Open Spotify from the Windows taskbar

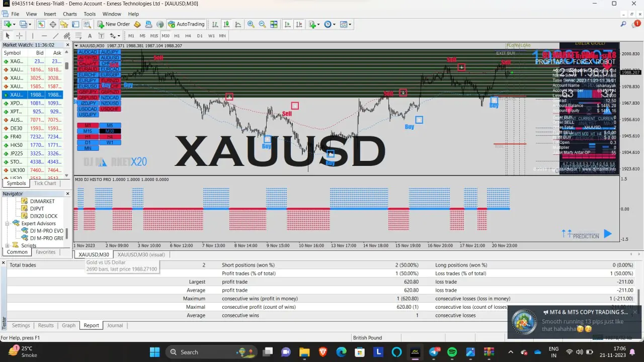pos(452,352)
